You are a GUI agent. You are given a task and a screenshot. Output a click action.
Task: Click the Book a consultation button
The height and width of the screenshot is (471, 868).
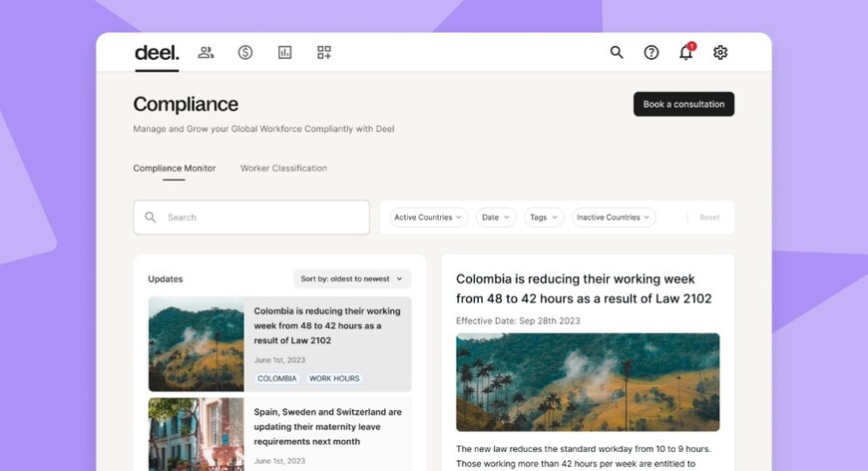click(683, 104)
